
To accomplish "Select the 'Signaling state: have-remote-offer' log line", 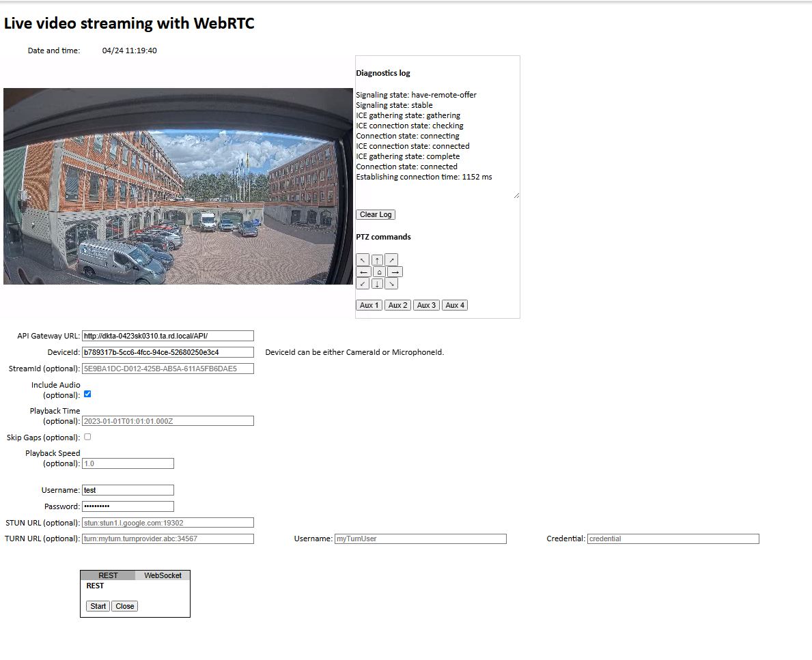I will tap(416, 95).
